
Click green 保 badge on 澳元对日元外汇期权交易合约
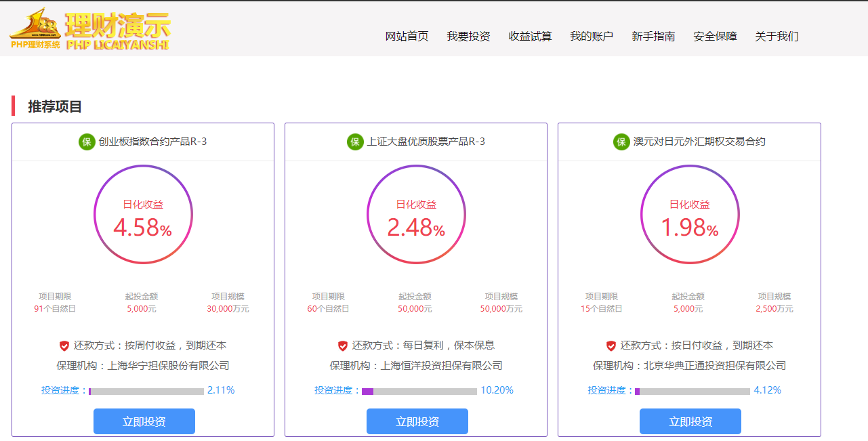tap(621, 142)
